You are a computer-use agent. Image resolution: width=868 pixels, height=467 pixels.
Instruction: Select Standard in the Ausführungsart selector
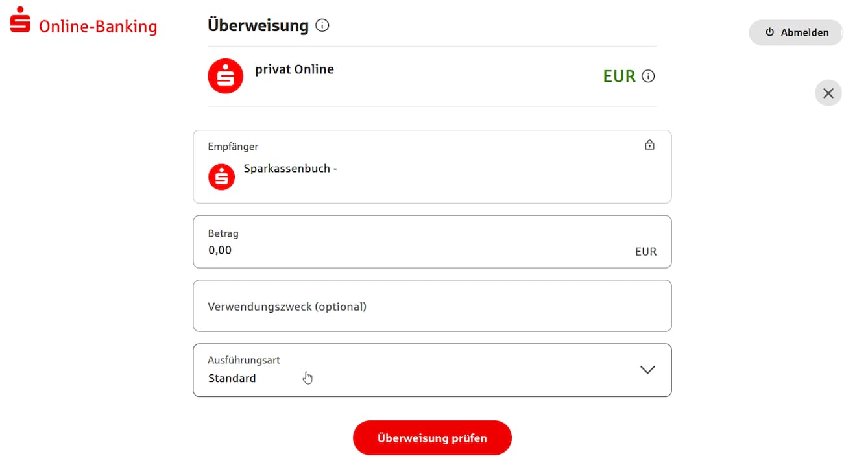232,378
